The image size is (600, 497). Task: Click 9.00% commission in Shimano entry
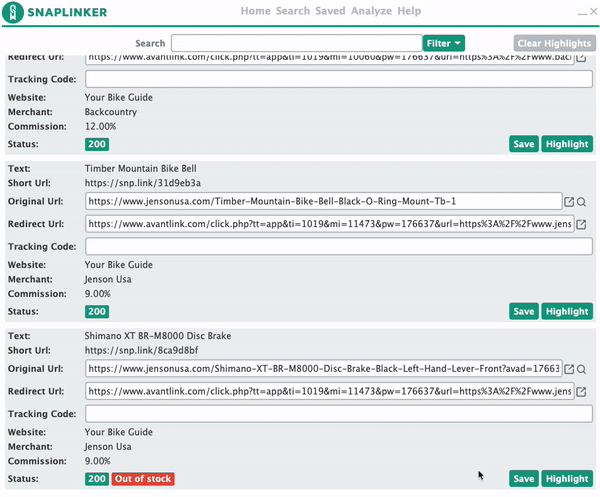tap(98, 461)
